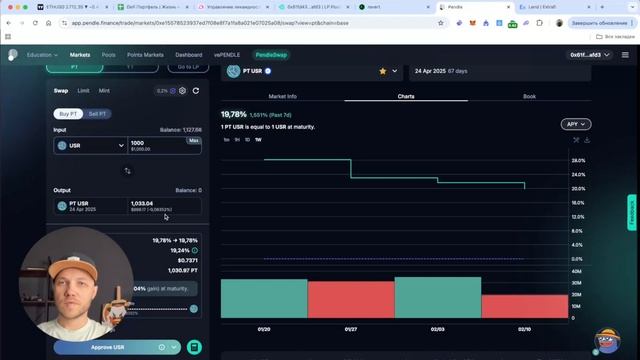This screenshot has height=360, width=640.
Task: Click the info icon next to 19,24%
Action: coord(195,250)
